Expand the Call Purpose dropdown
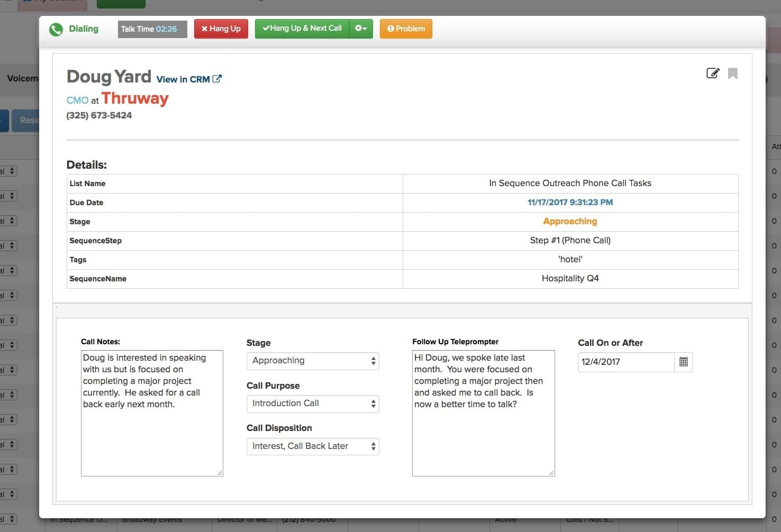The height and width of the screenshot is (532, 781). click(x=313, y=403)
